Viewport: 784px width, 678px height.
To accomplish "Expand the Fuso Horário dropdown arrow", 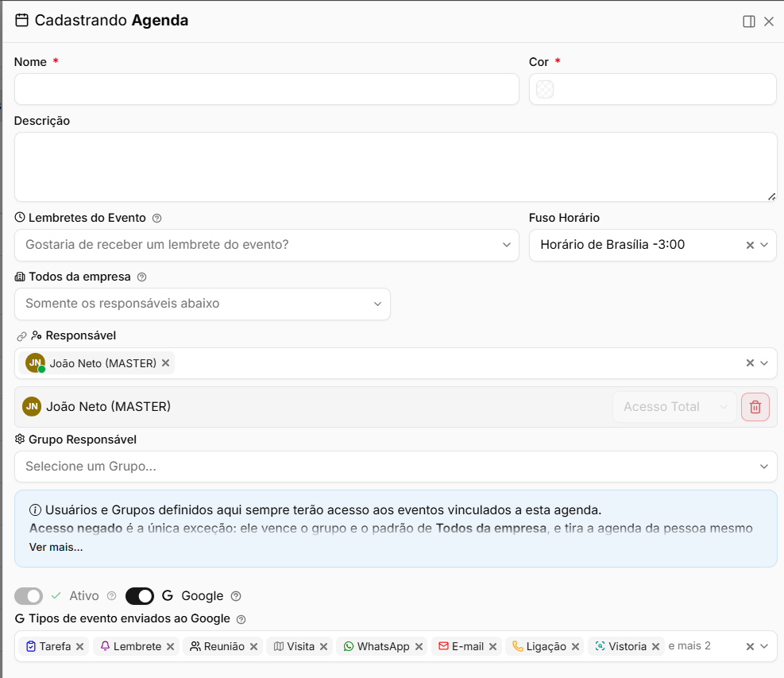I will tap(764, 245).
